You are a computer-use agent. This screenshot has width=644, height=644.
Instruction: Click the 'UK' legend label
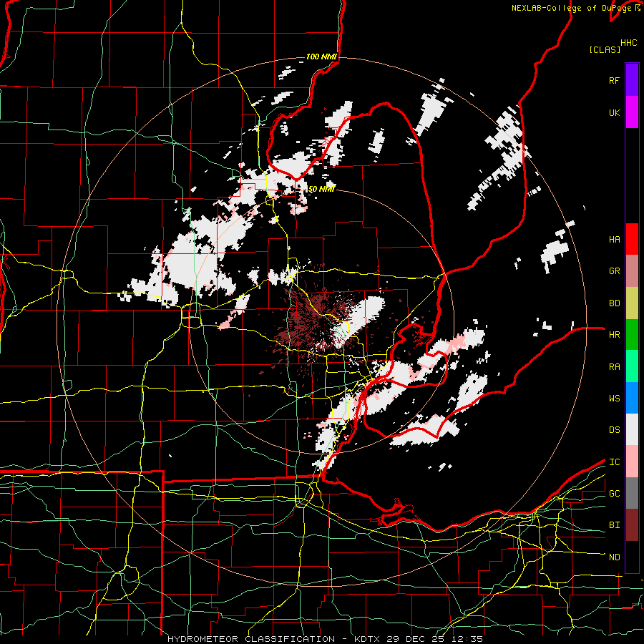click(614, 113)
